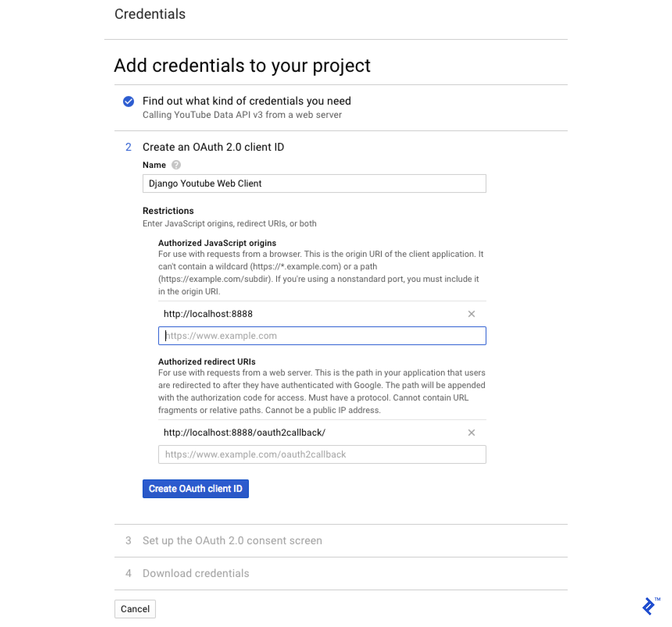
Task: Click the Cancel button
Action: point(135,609)
